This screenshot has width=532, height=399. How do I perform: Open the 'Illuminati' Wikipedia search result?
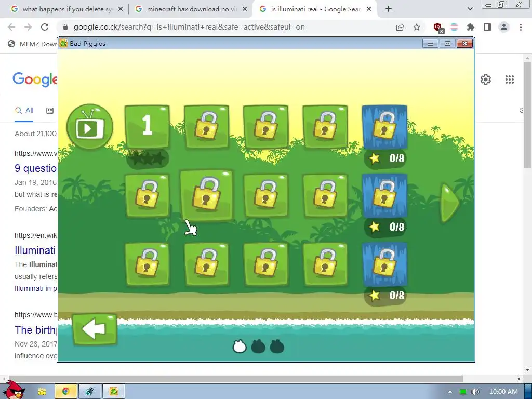[x=35, y=250]
